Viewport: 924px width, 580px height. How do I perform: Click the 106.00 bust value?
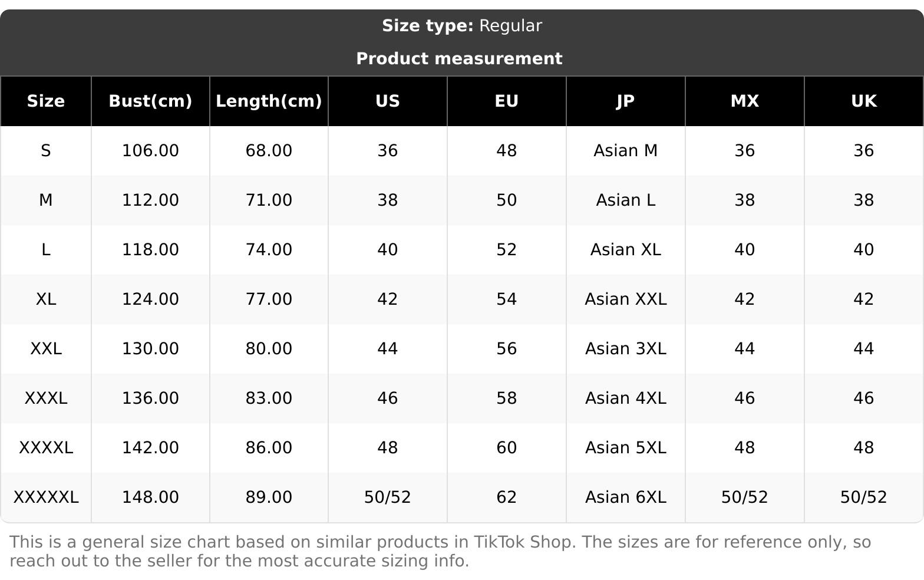click(150, 151)
